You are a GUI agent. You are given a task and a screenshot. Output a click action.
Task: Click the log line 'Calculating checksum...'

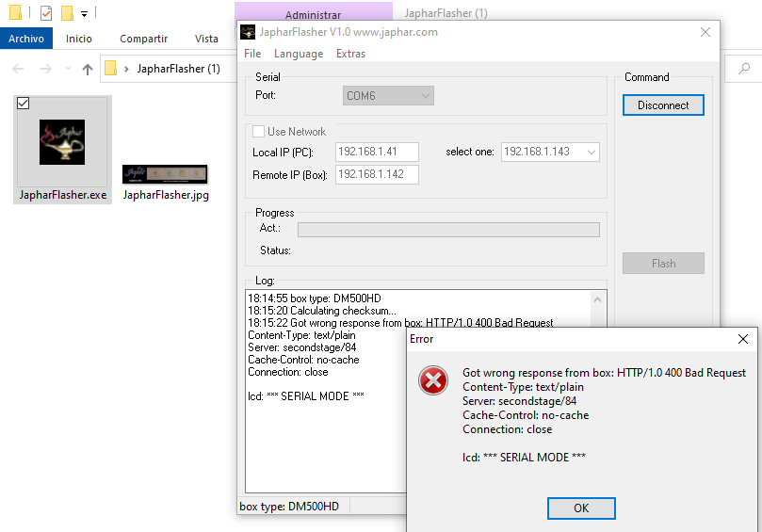click(322, 311)
